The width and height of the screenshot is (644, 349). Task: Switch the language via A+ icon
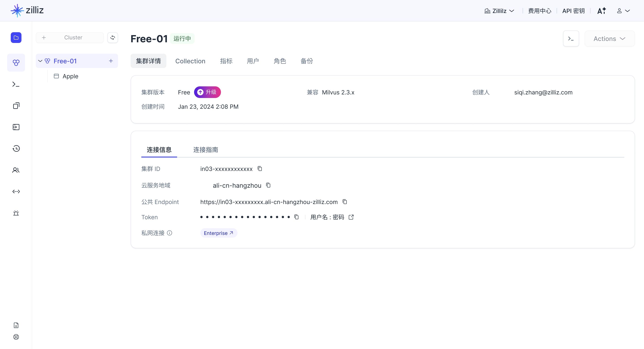point(602,11)
